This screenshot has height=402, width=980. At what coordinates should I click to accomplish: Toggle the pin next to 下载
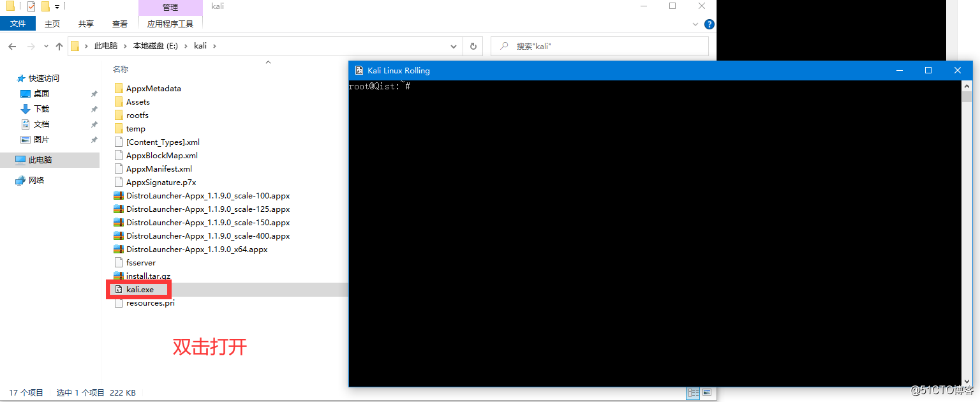pyautogui.click(x=94, y=109)
